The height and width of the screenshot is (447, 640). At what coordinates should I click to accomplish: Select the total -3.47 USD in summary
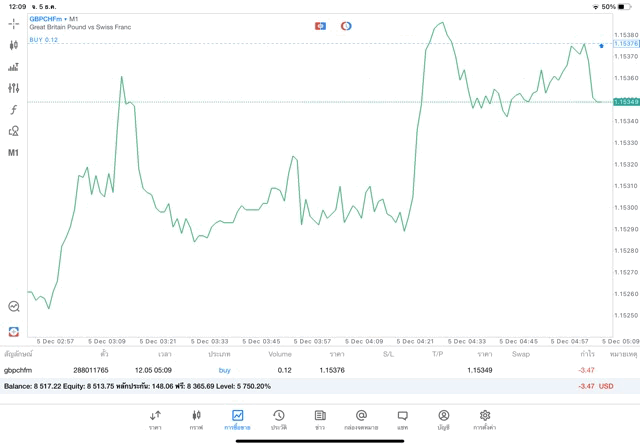pyautogui.click(x=596, y=386)
